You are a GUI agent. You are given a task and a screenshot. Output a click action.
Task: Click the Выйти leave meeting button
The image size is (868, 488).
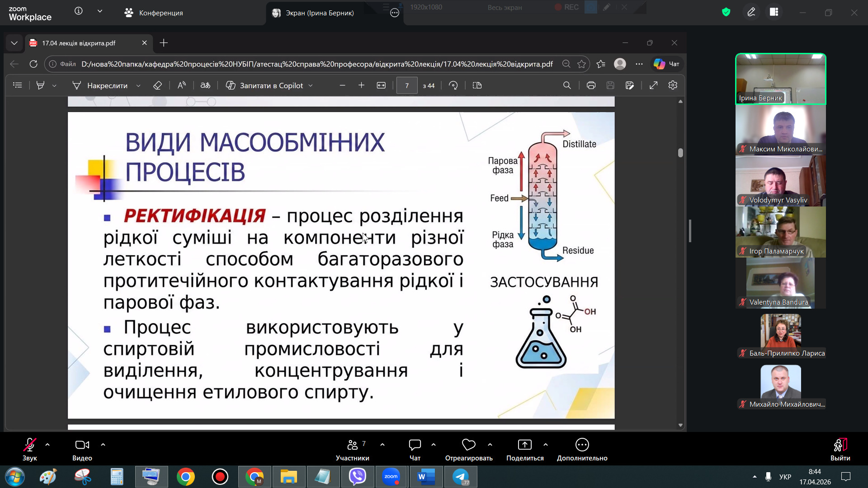[840, 449]
